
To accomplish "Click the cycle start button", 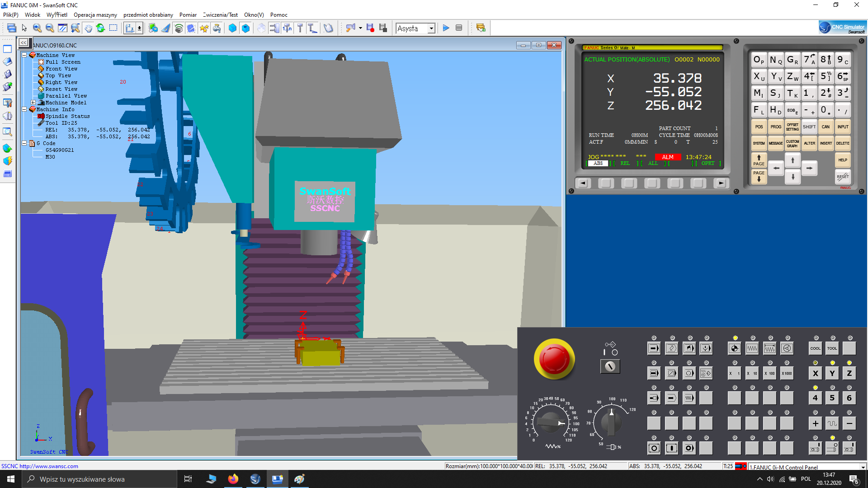I will click(x=671, y=448).
